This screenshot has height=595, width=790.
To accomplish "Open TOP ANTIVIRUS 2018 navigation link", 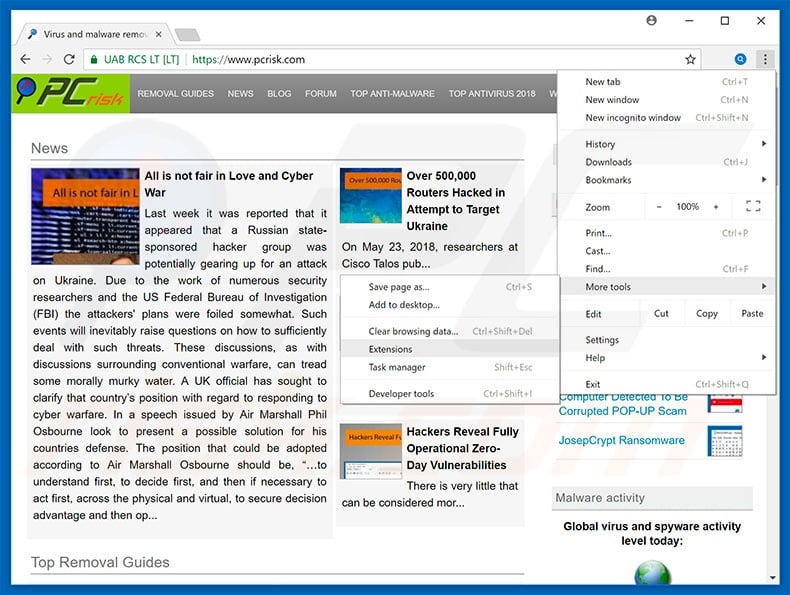I will 492,94.
